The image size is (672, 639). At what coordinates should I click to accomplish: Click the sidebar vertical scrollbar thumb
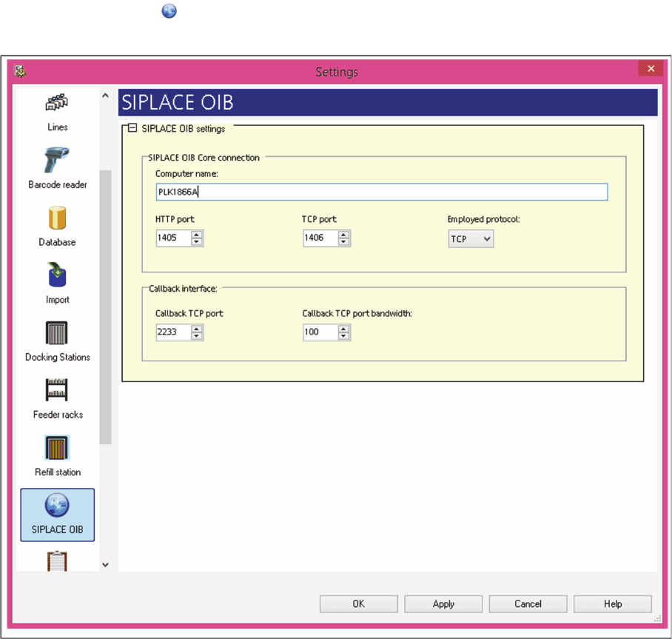tap(105, 307)
